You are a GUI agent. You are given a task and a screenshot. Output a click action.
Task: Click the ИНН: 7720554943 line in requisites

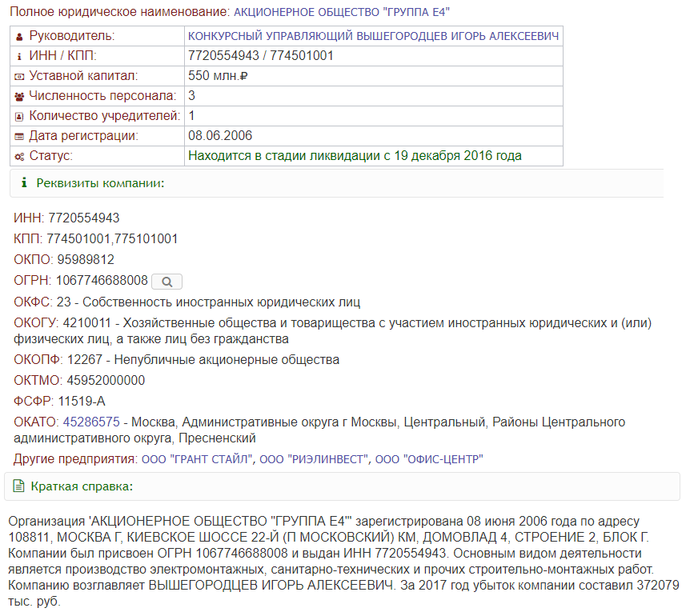[x=66, y=218]
